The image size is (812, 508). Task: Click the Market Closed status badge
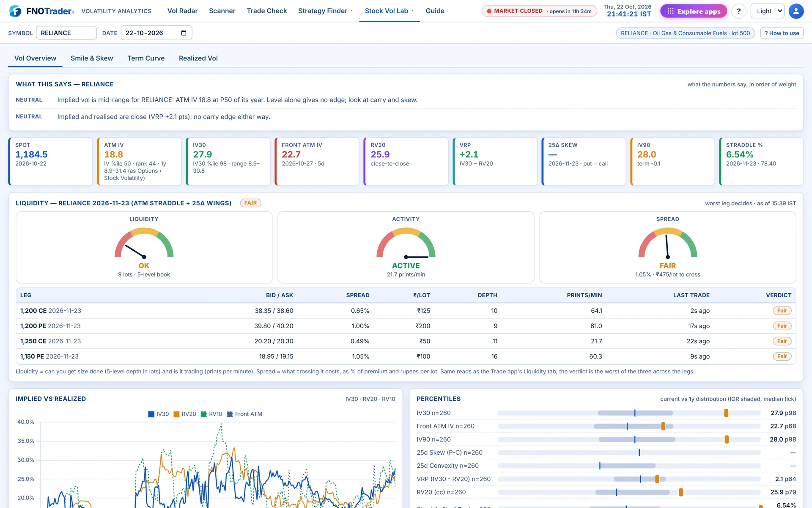coord(539,11)
